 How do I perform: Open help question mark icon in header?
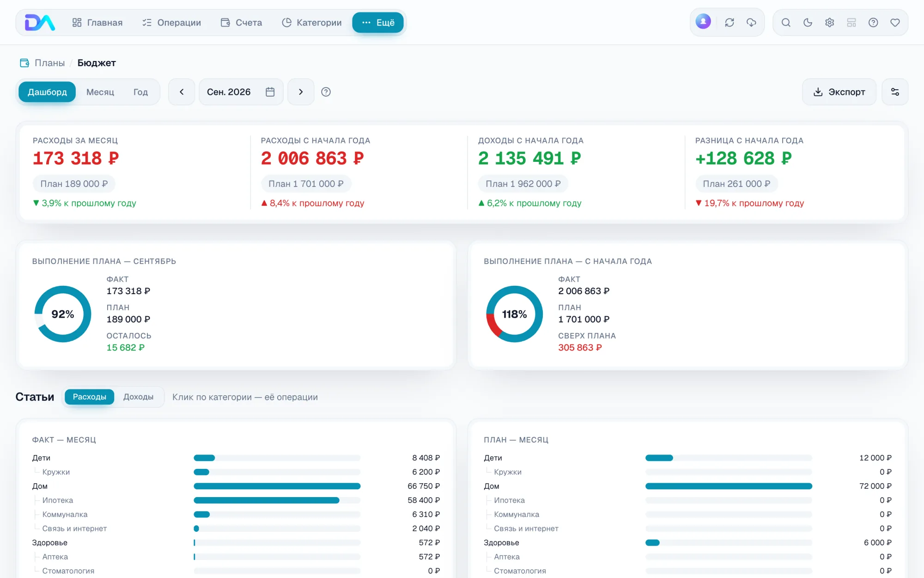tap(873, 22)
